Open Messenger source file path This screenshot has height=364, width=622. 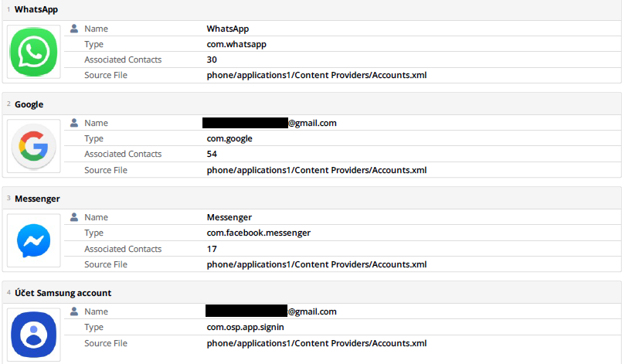tap(317, 264)
